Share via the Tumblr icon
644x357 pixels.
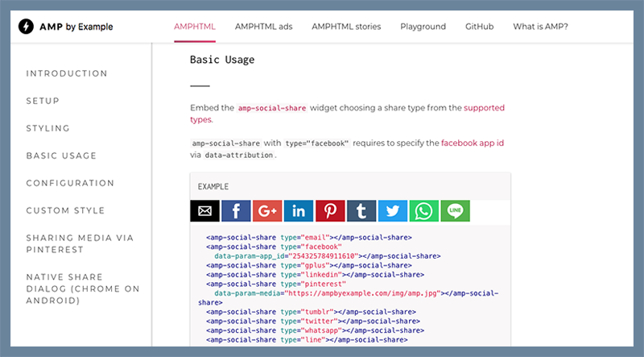click(361, 211)
